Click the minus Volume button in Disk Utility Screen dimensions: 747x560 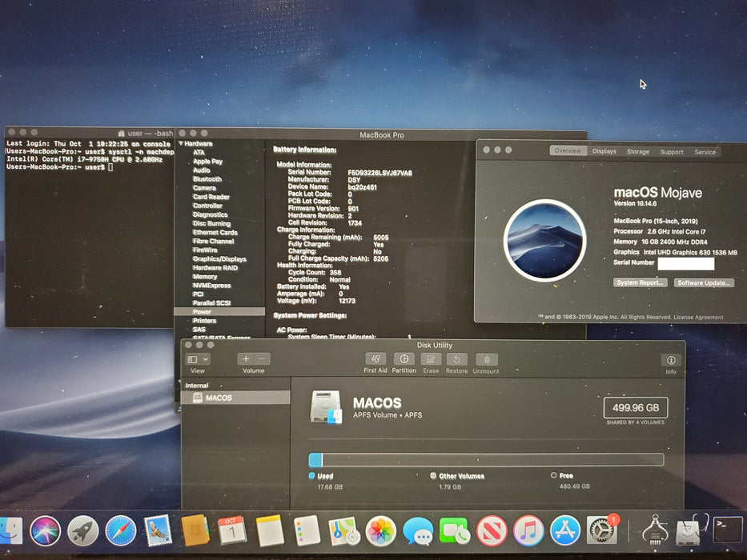tap(262, 358)
